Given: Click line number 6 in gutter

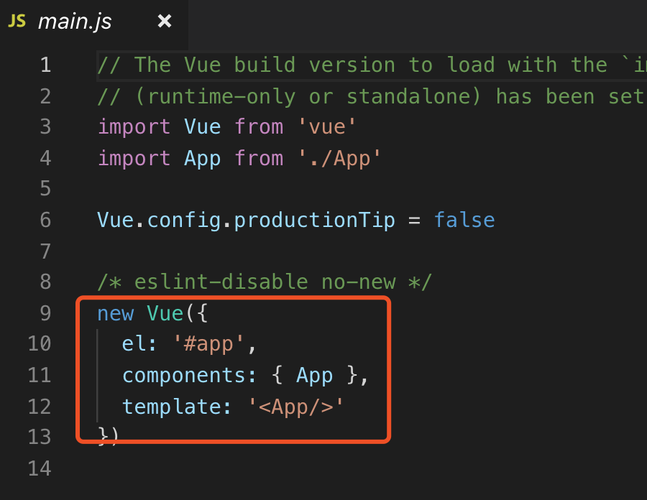Looking at the screenshot, I should (x=45, y=220).
